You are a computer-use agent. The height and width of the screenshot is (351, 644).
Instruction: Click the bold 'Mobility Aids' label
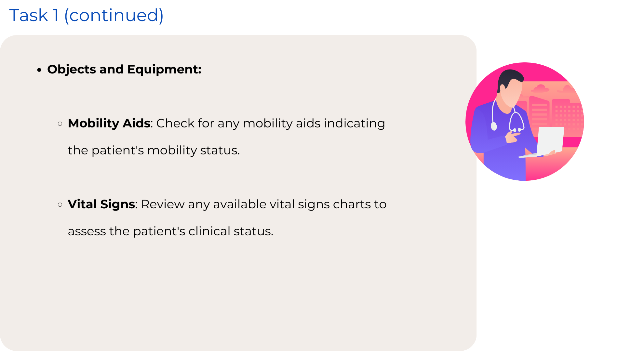point(109,123)
